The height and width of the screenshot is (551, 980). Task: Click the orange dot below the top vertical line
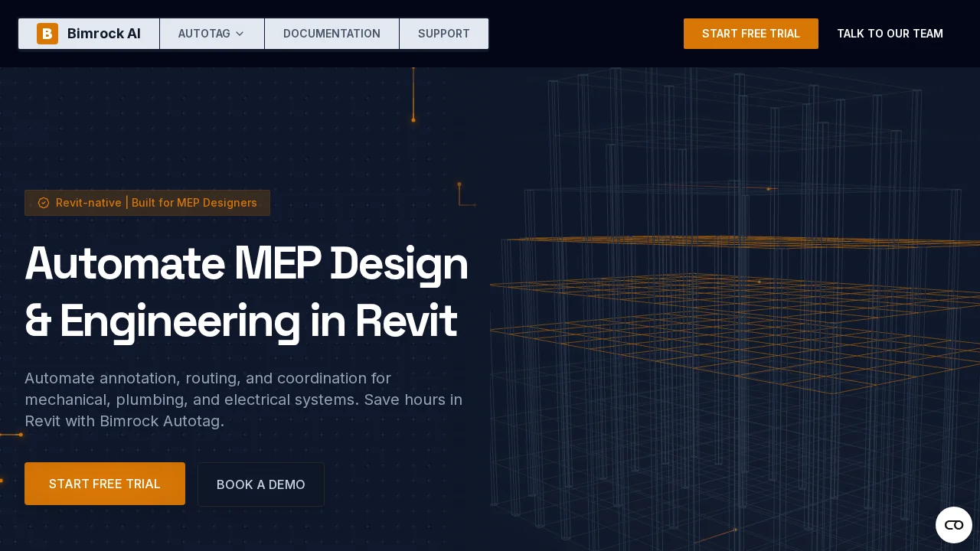tap(413, 120)
